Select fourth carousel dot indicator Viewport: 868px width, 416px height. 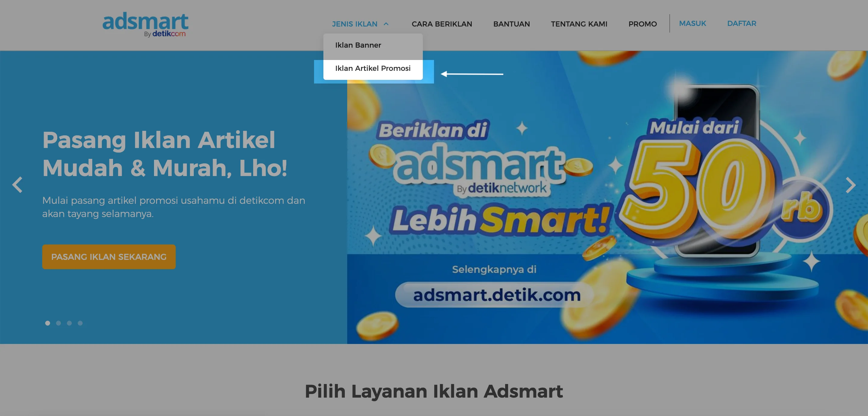click(80, 323)
